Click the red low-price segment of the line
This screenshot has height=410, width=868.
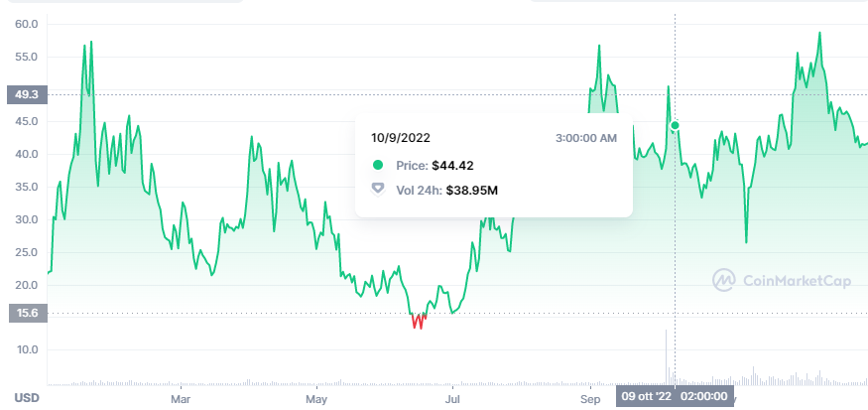coord(419,321)
